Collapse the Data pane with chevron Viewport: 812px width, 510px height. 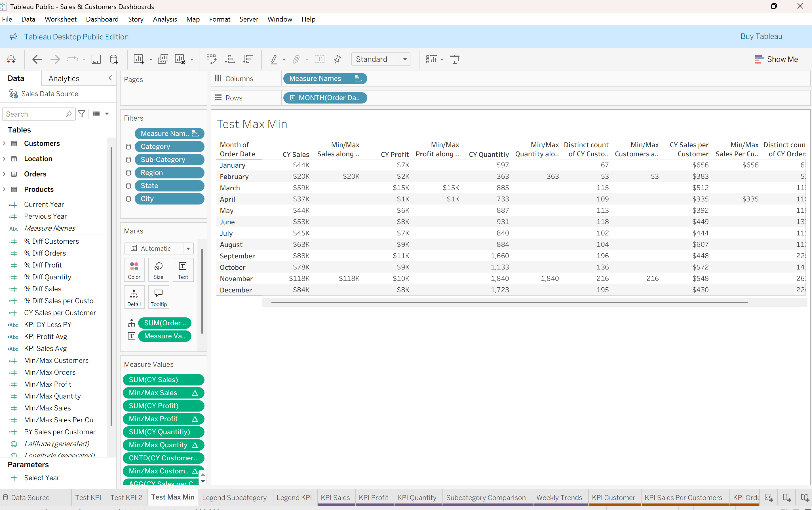click(110, 78)
